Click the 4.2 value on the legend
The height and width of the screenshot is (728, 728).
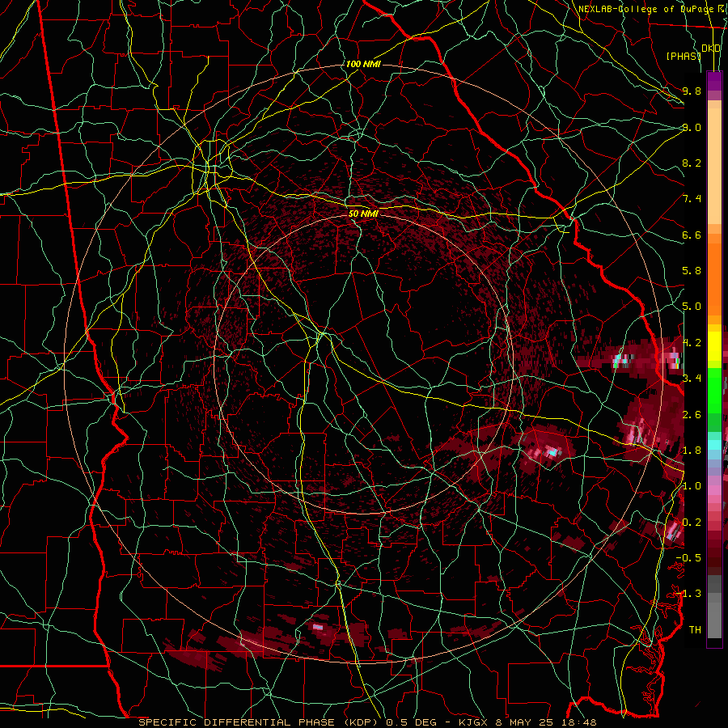coord(692,343)
